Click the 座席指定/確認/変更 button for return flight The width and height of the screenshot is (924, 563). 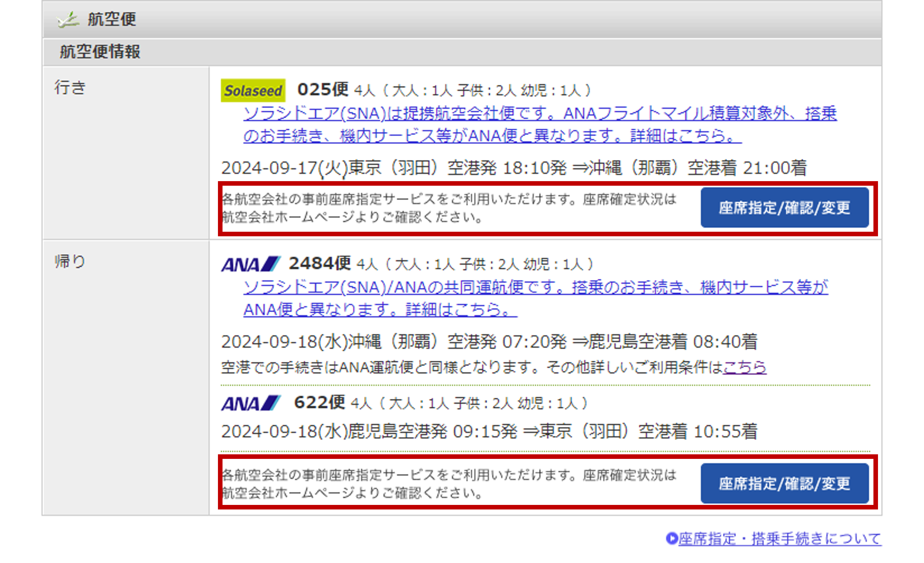(784, 483)
